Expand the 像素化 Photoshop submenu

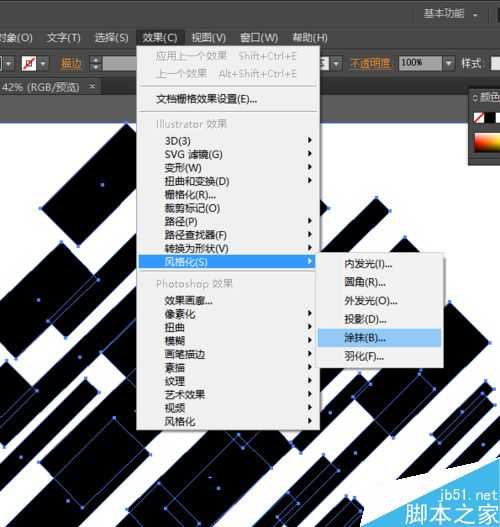tap(228, 314)
